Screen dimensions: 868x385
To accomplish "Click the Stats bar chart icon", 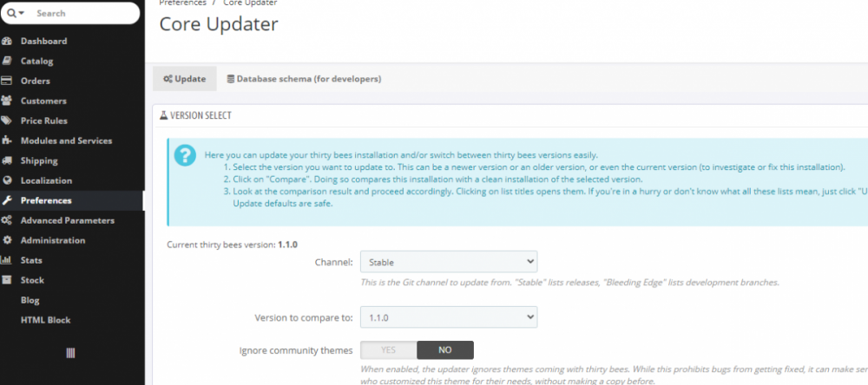I will 7,261.
